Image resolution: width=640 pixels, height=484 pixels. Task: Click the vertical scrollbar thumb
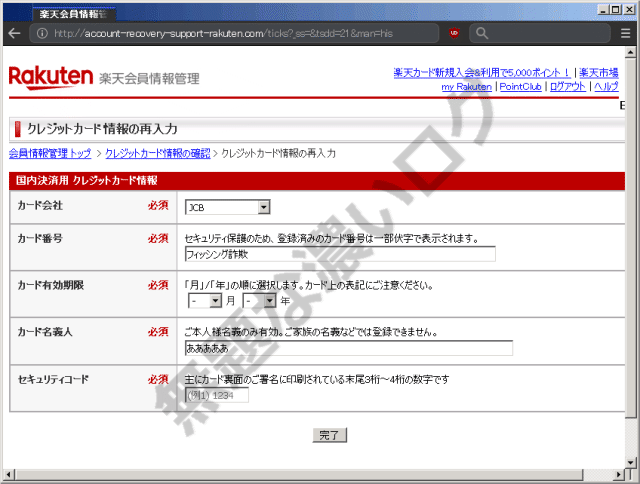(x=631, y=238)
